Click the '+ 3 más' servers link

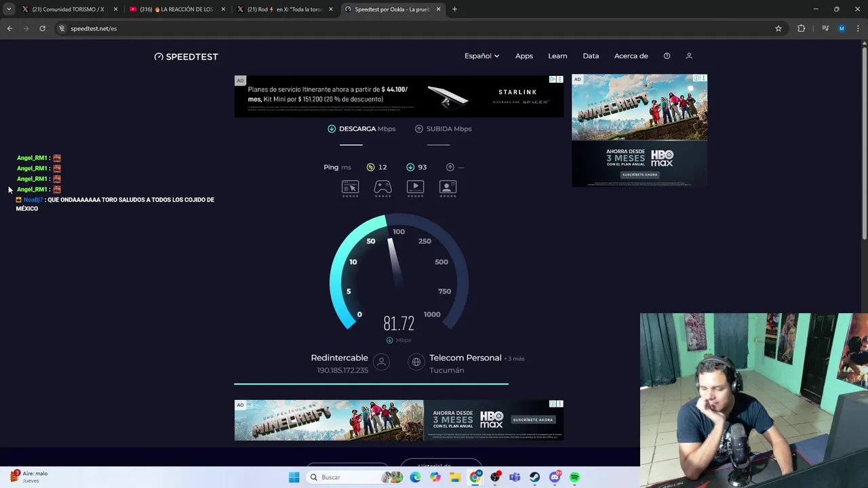coord(515,359)
